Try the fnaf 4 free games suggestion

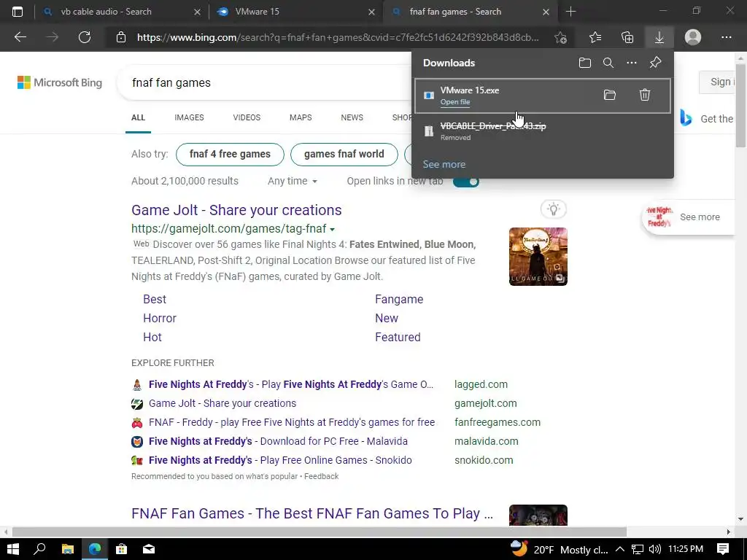click(230, 155)
